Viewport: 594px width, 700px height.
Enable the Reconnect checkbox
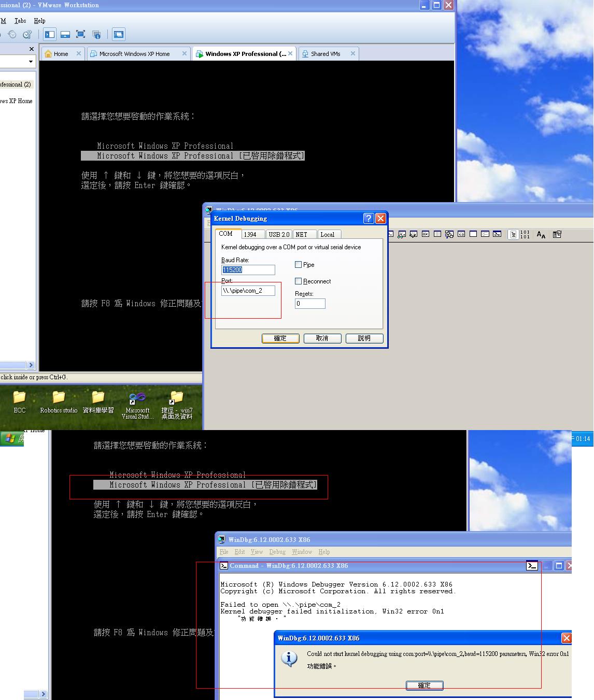point(298,281)
